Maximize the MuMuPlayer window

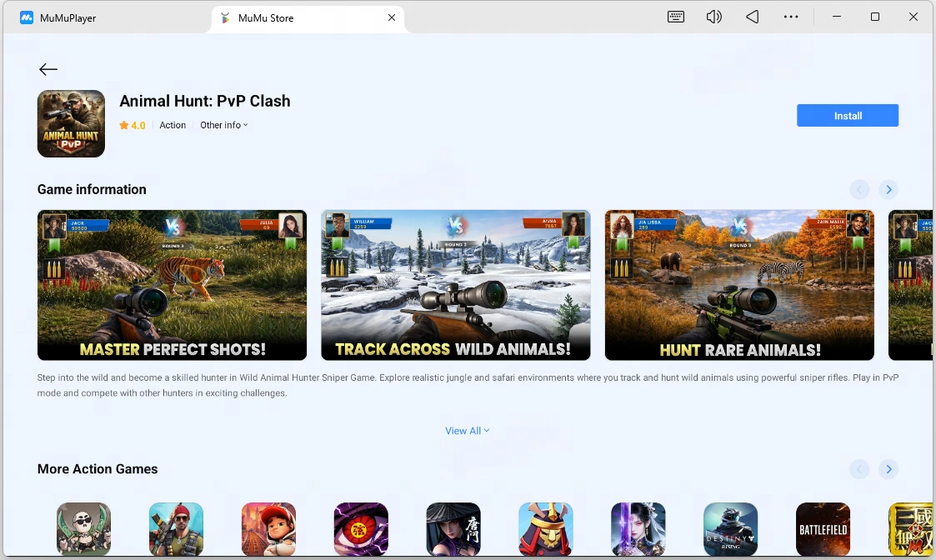(875, 17)
